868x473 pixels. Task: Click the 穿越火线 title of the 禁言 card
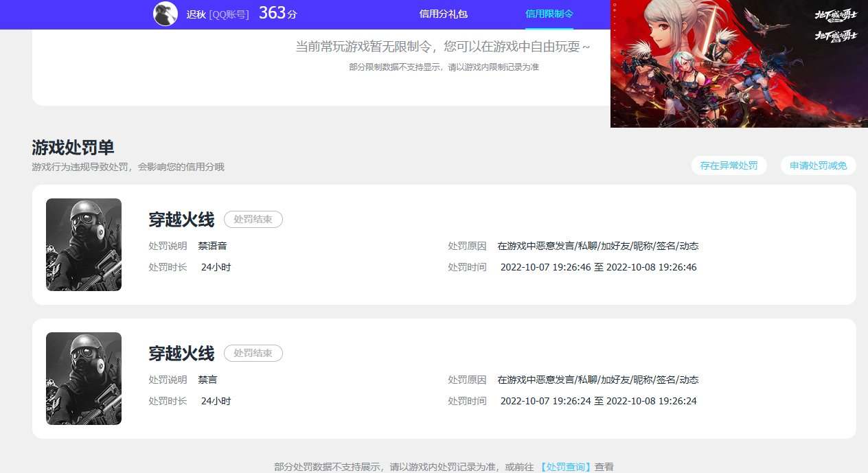[181, 354]
